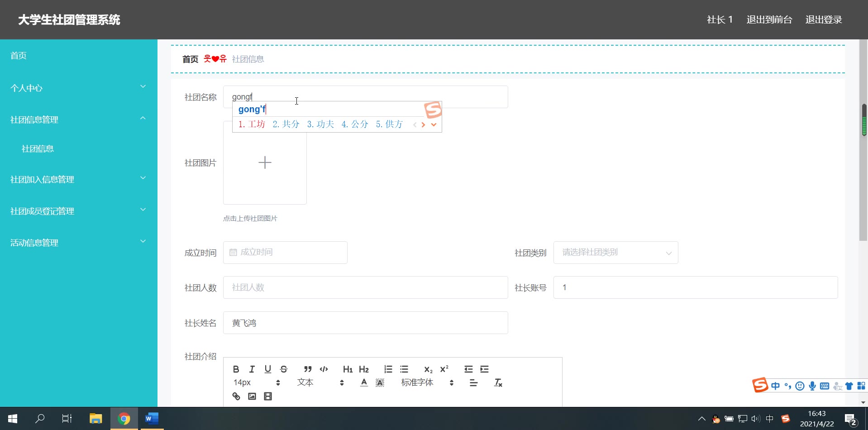
Task: Open Chrome from taskbar
Action: pos(124,419)
